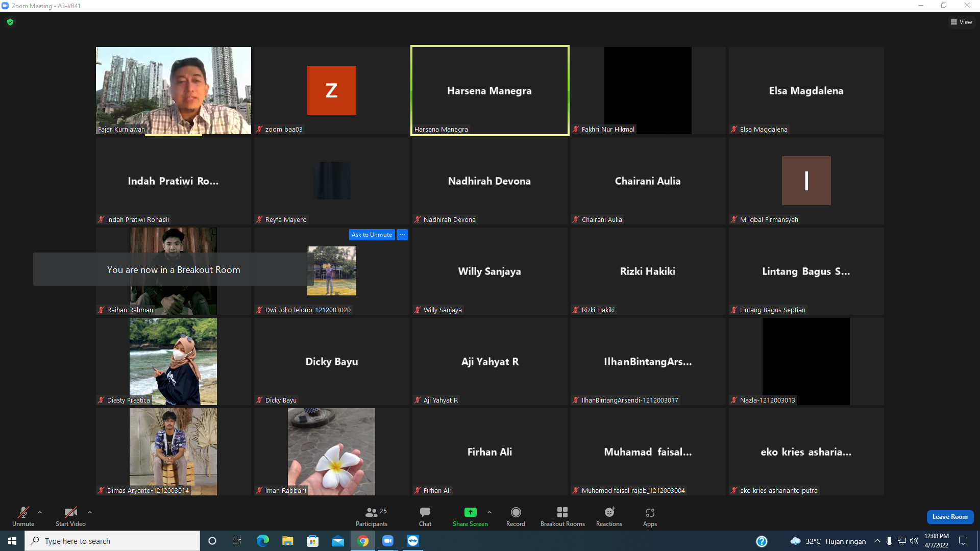Open Cortana circle icon on taskbar
Image resolution: width=980 pixels, height=551 pixels.
212,541
